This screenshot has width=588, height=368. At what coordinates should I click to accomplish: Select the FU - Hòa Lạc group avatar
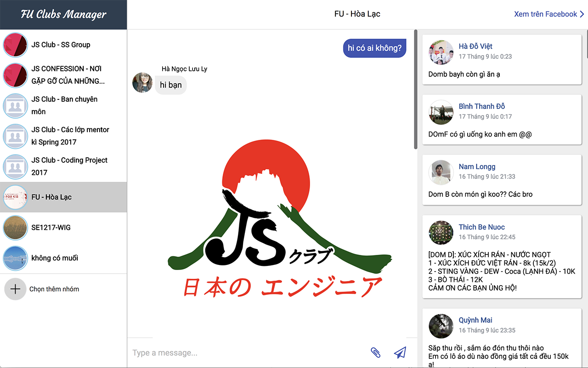coord(16,197)
